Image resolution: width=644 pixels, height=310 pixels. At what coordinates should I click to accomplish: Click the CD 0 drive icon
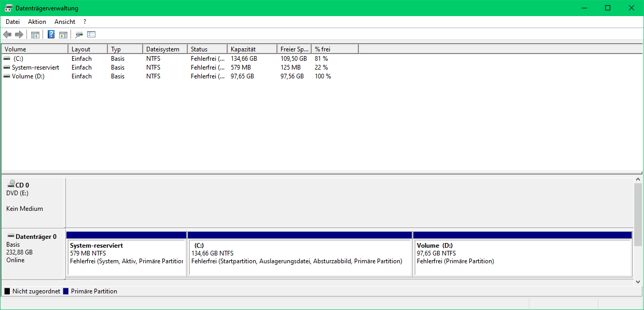[x=11, y=184]
